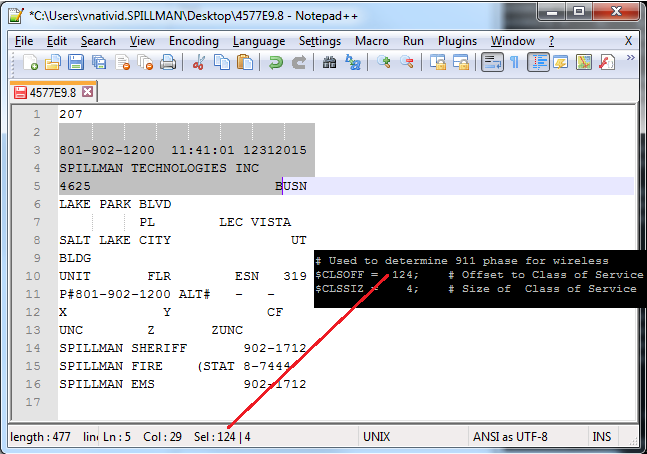Open the Plugins menu
647x454 pixels.
point(457,41)
